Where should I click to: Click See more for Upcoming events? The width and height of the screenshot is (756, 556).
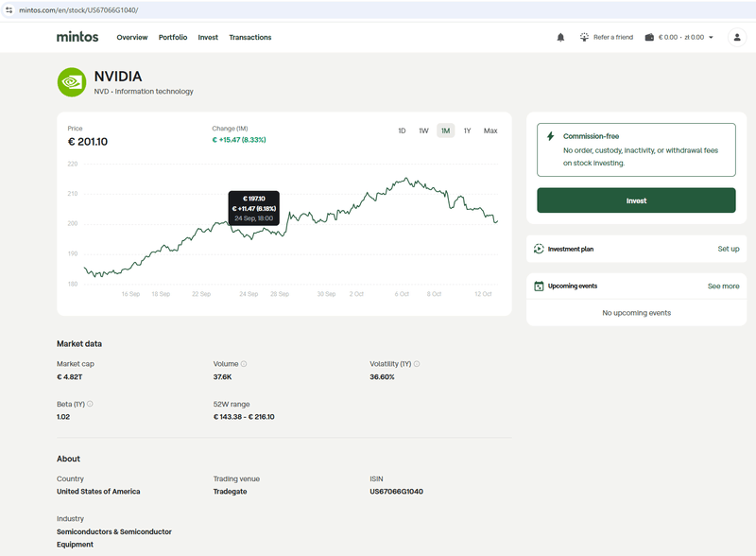pyautogui.click(x=723, y=287)
